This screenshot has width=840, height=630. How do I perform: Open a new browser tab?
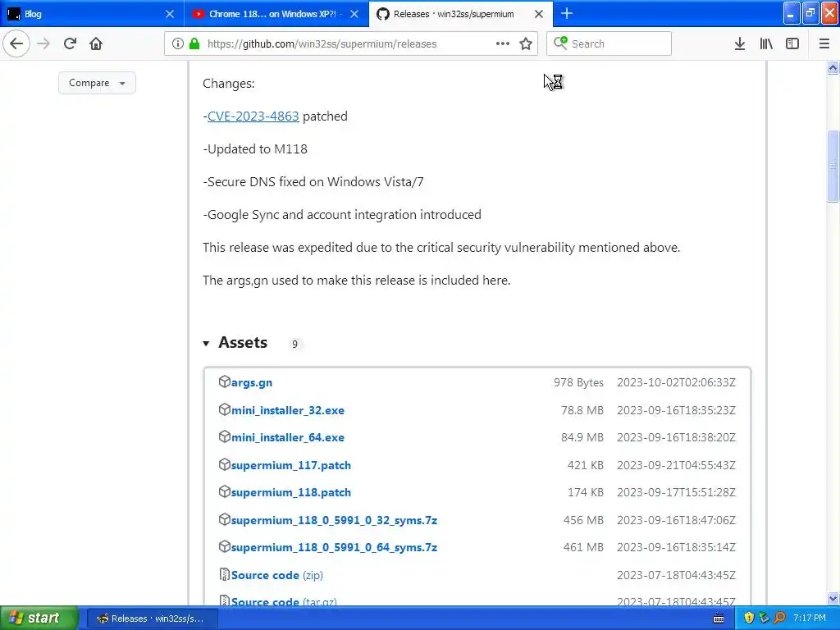tap(567, 13)
